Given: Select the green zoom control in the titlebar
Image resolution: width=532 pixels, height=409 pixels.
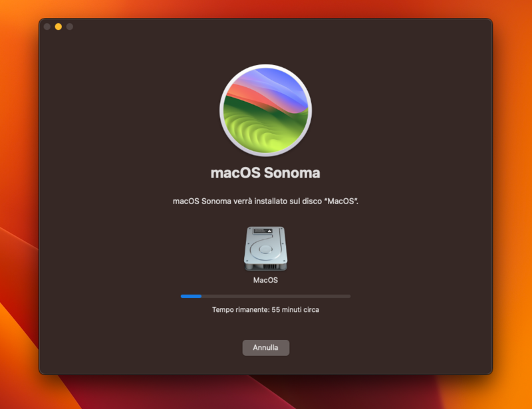Looking at the screenshot, I should click(68, 28).
